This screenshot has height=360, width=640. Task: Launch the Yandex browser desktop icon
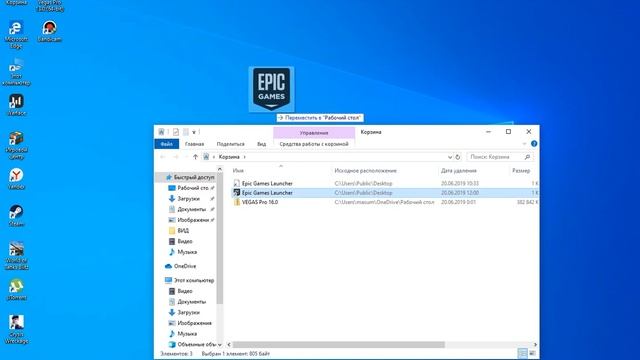tap(16, 178)
